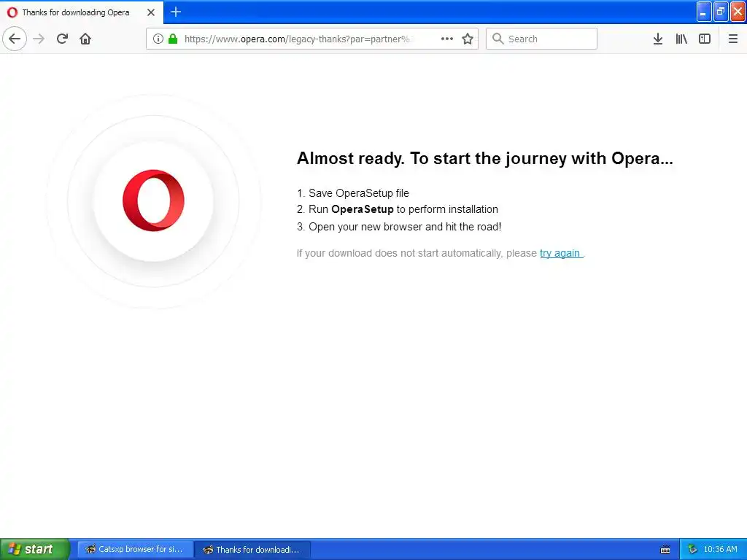
Task: Close the Thanks for downloading Opera tab
Action: (x=151, y=12)
